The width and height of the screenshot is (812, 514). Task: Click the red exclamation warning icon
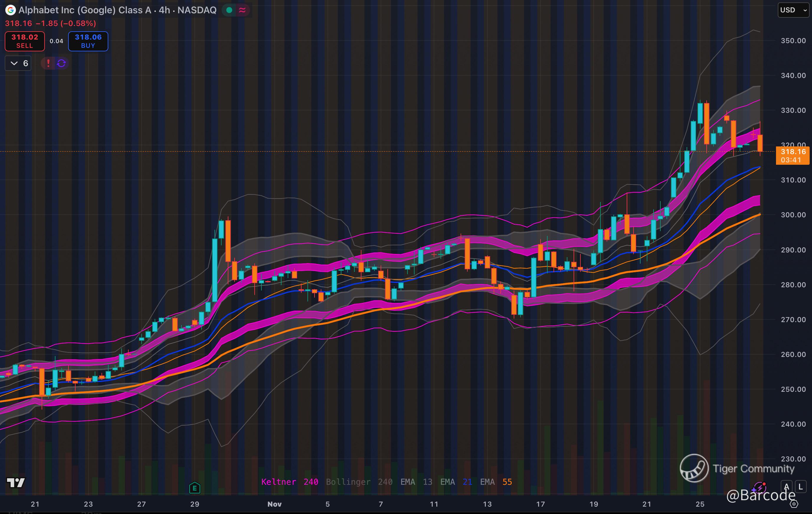coord(48,63)
